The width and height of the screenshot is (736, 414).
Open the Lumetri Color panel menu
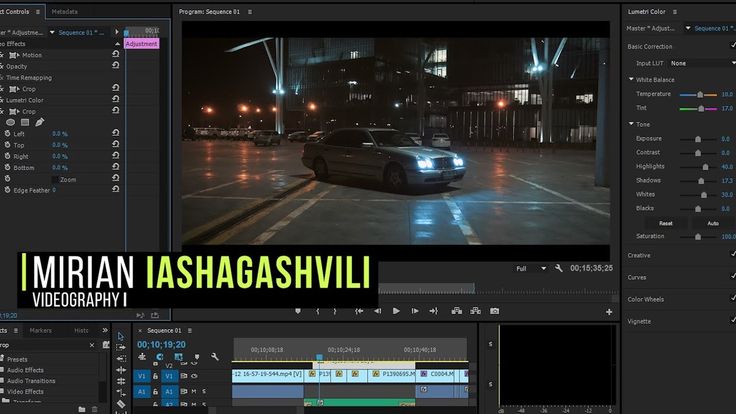(x=675, y=12)
